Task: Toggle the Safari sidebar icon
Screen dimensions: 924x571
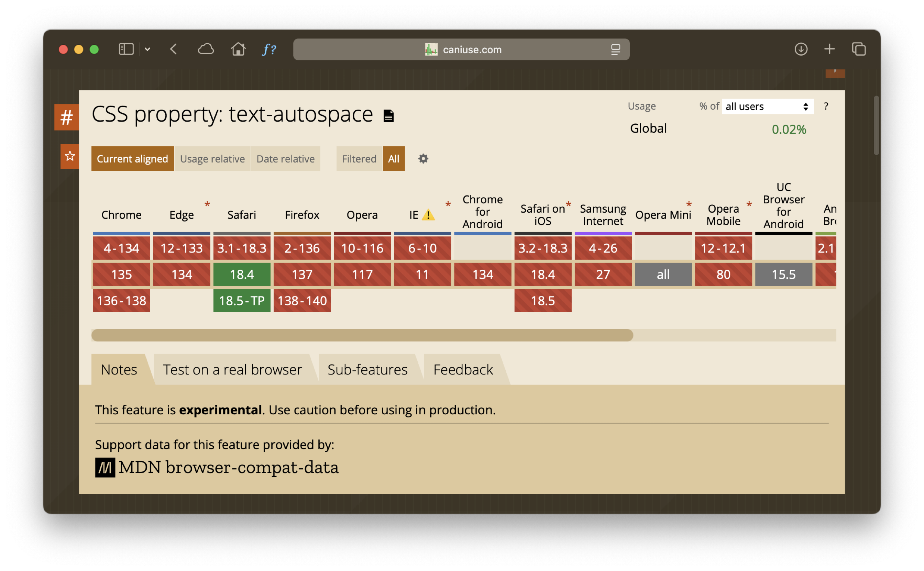Action: [x=126, y=49]
